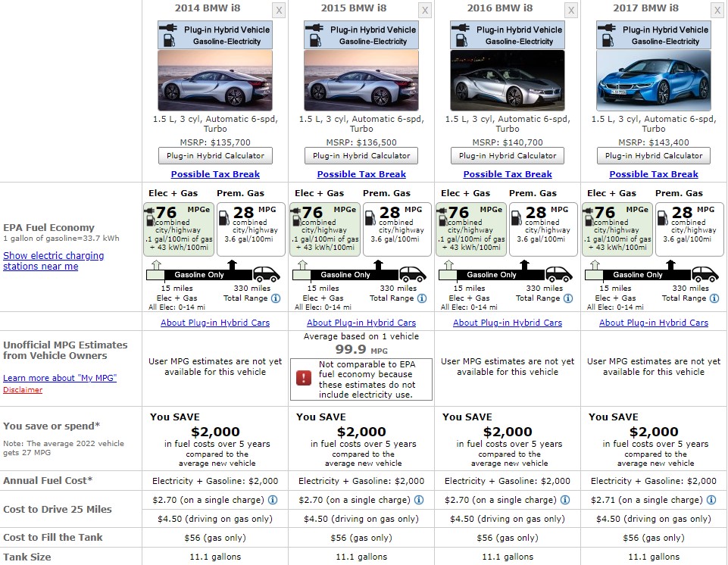This screenshot has width=728, height=565.
Task: Click the 2015 BMW i8 column heading
Action: coord(354,8)
